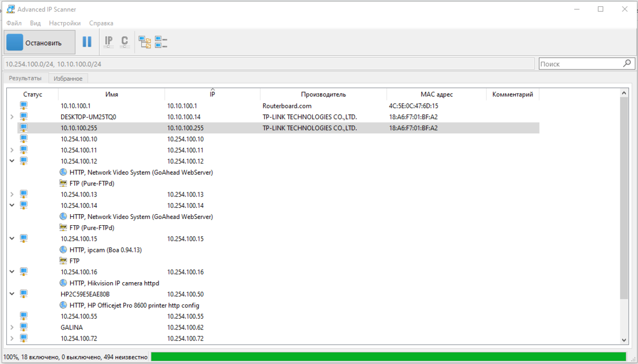Click the globe icon under 10.254.100.14
Image resolution: width=638 pixels, height=364 pixels.
pos(63,216)
